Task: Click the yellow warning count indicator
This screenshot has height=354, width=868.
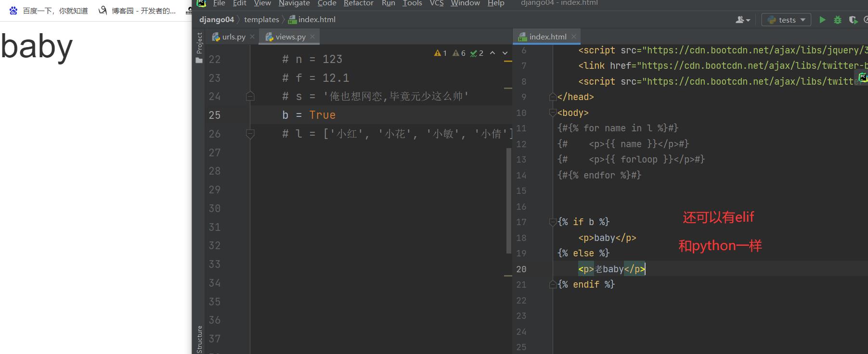Action: [x=440, y=53]
